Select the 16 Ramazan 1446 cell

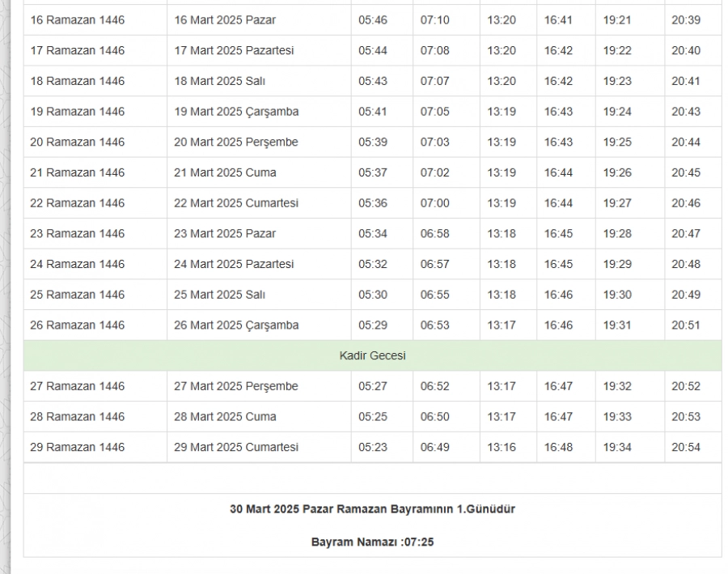tap(78, 20)
